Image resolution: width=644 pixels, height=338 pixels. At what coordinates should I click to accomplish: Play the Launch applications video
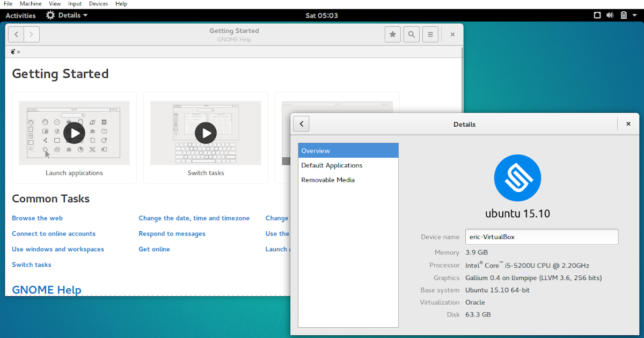click(74, 133)
